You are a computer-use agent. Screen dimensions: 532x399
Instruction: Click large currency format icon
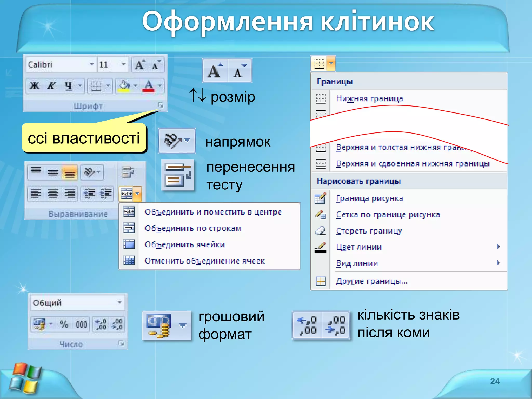pos(159,326)
